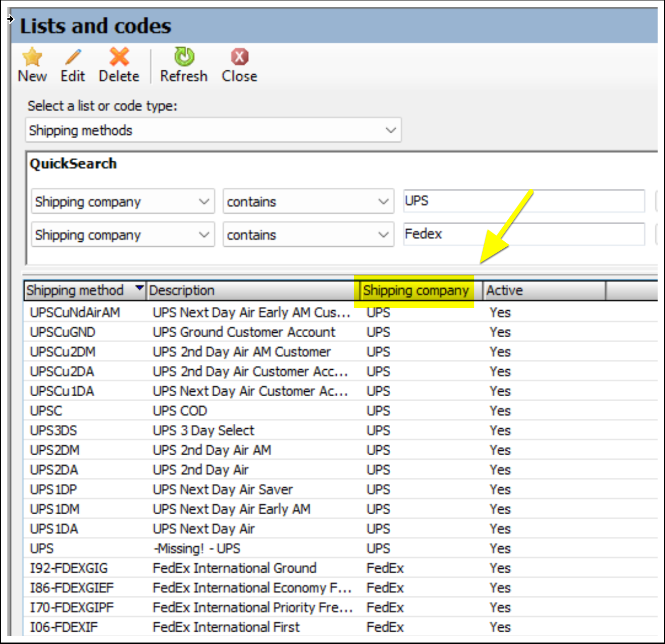Select the UPSCu1DA row

pyautogui.click(x=340, y=391)
